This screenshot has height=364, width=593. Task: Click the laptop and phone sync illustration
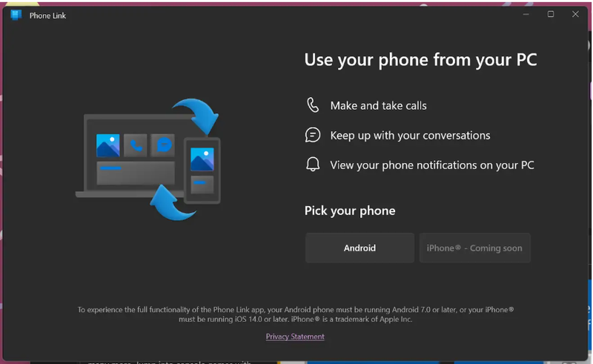pyautogui.click(x=148, y=159)
